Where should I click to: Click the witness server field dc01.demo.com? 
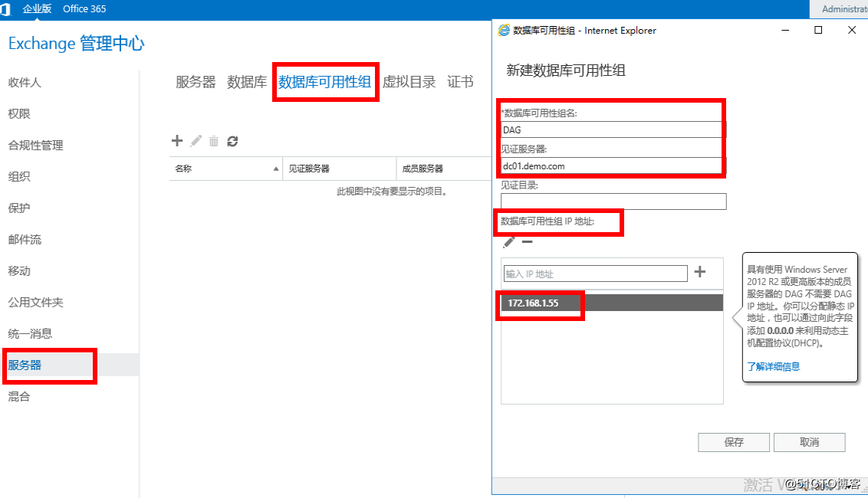coord(613,166)
